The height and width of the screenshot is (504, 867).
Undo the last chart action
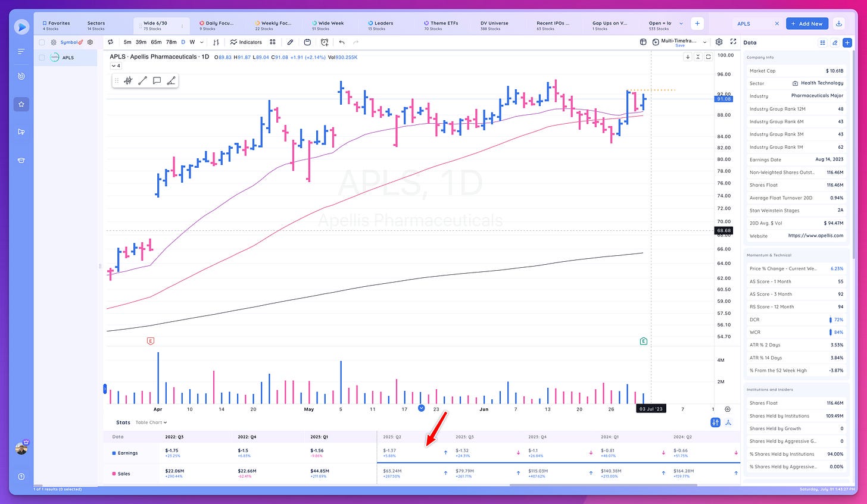coord(342,42)
